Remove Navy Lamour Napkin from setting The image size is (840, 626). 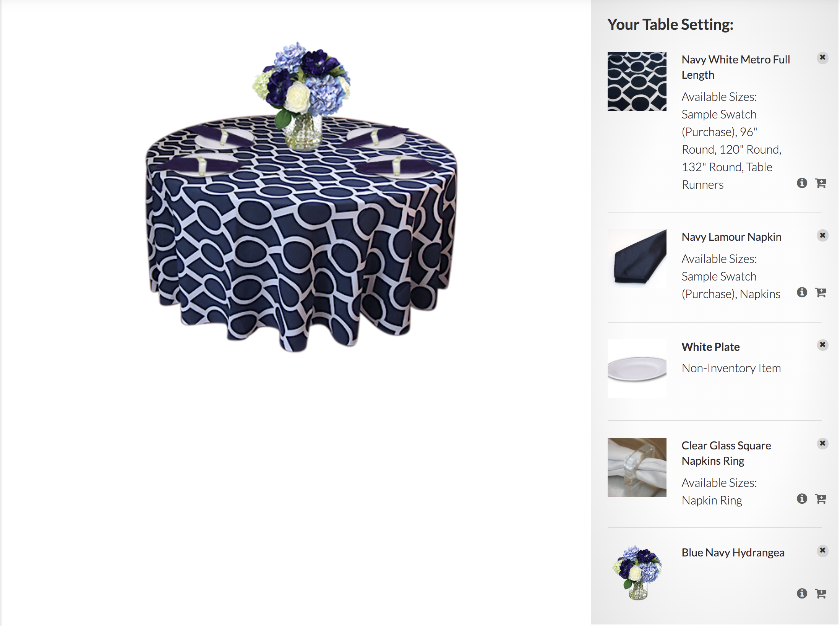click(x=822, y=235)
